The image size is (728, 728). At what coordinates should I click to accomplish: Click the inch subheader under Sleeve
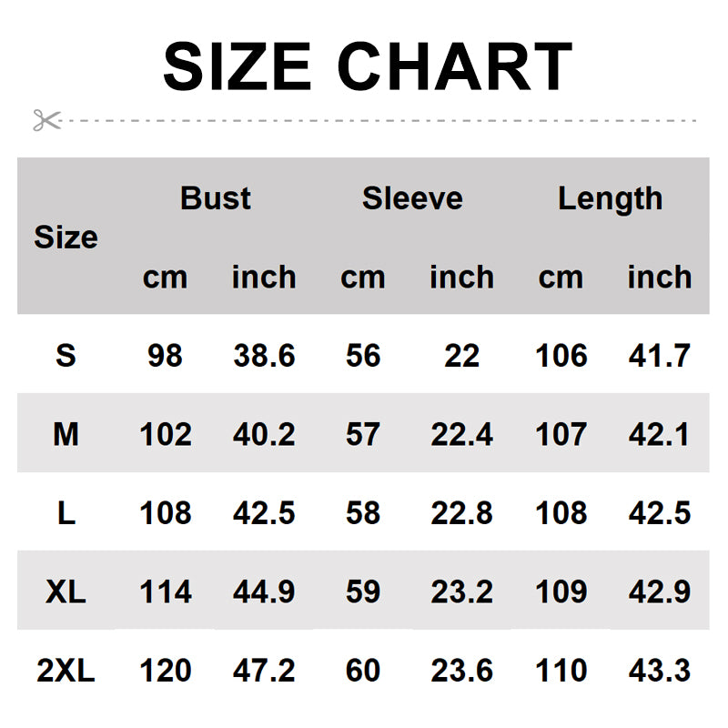coord(461,278)
